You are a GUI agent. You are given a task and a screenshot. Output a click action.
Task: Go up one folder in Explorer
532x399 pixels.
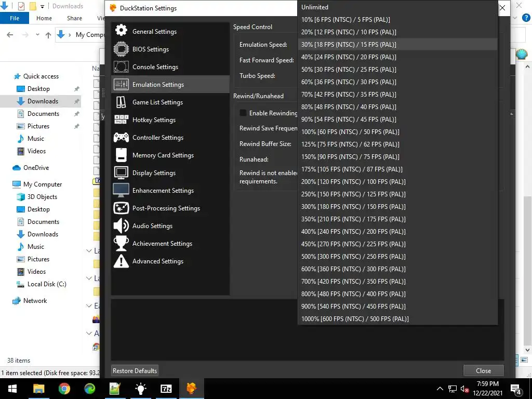coord(48,35)
